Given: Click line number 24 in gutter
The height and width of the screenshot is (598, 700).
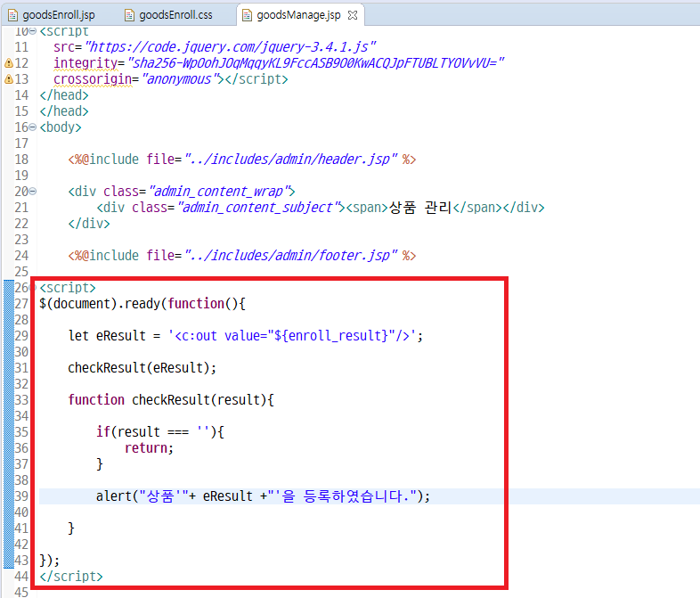Looking at the screenshot, I should (x=21, y=256).
